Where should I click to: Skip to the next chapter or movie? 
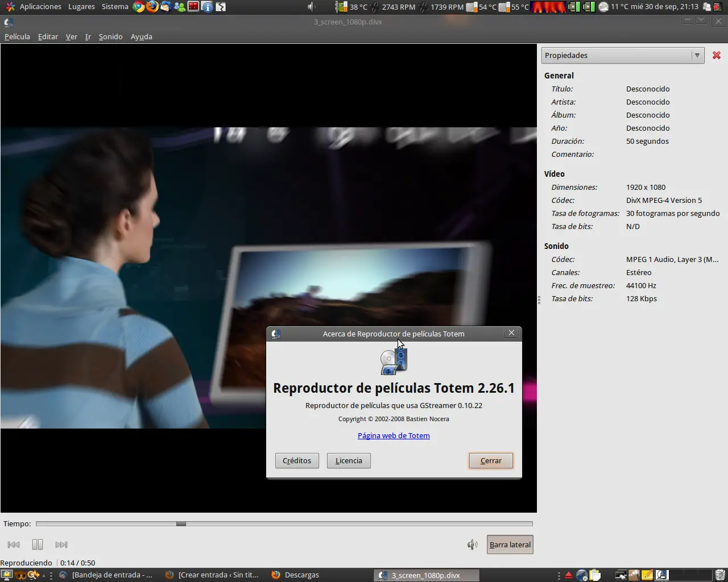tap(61, 544)
